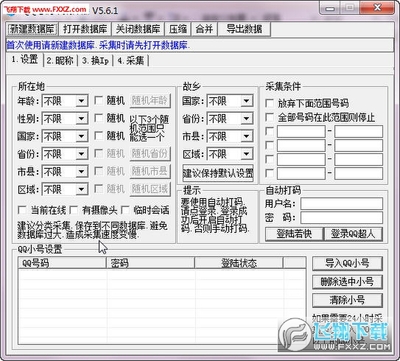
Task: Click the 导入QQ小号 button
Action: (347, 263)
